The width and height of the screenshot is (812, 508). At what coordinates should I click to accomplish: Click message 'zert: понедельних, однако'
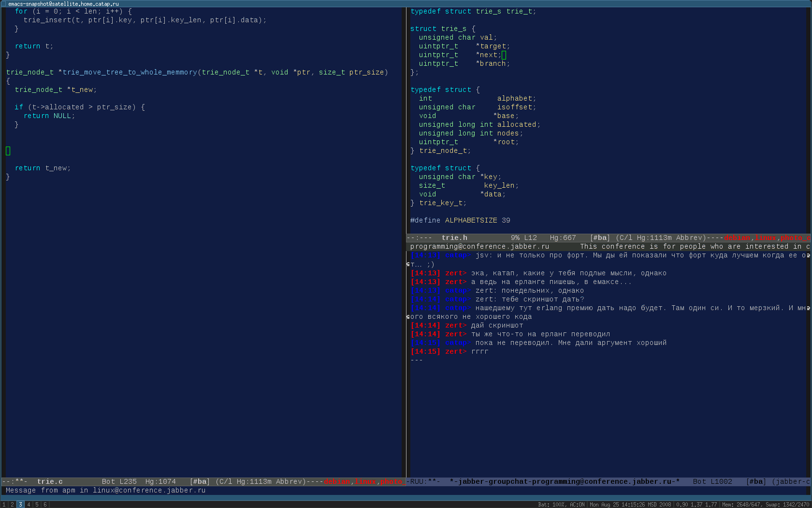pos(530,290)
